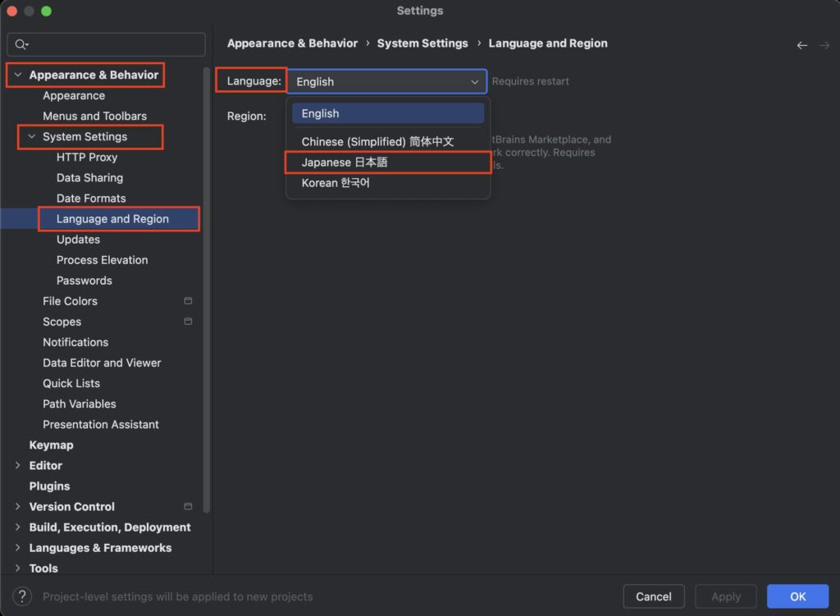
Task: Click project-level icon next to File Colors
Action: click(x=188, y=301)
